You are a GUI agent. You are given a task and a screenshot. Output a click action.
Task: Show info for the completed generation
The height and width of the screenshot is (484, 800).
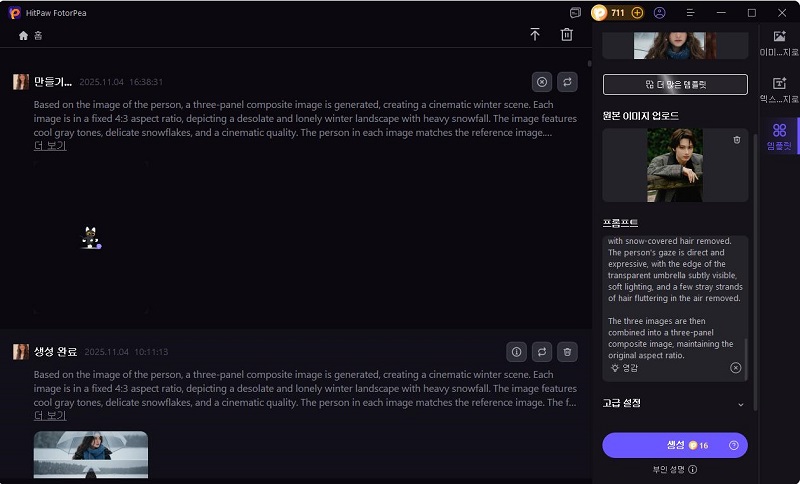pos(516,352)
